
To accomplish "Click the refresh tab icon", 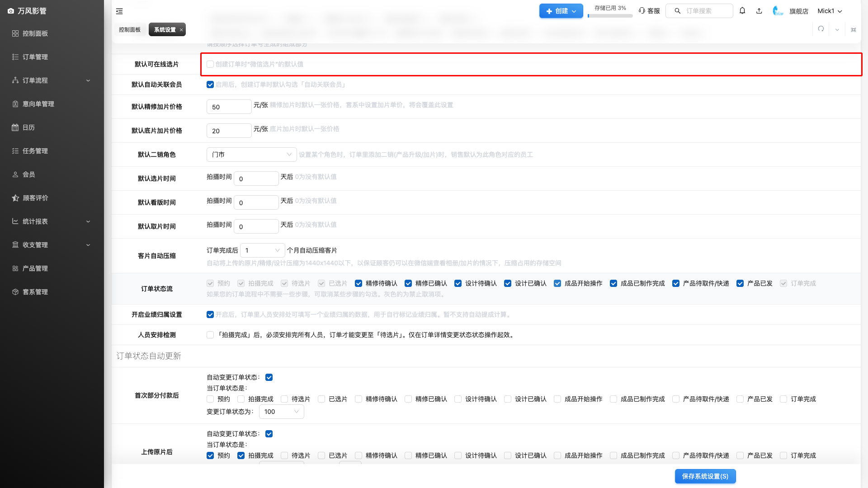I will [821, 29].
